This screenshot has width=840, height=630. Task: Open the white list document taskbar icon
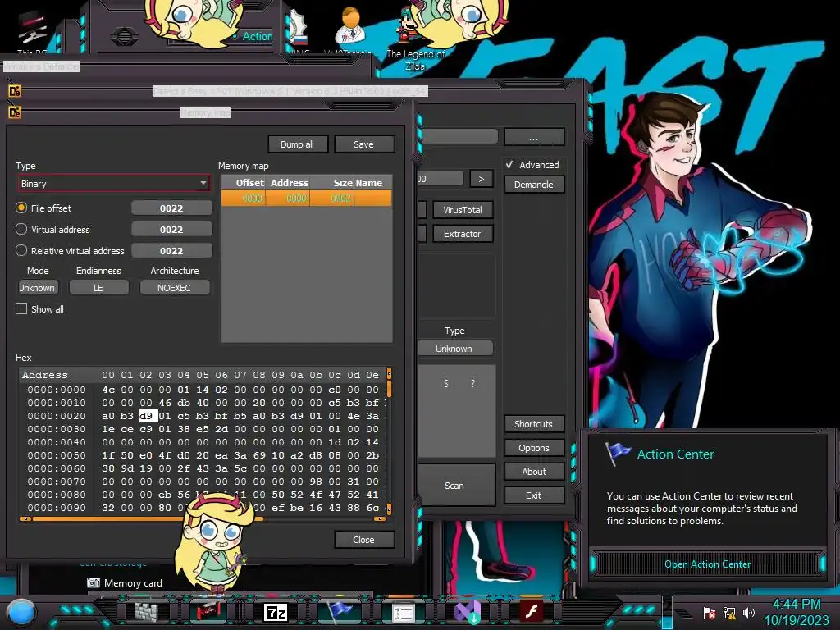(403, 612)
